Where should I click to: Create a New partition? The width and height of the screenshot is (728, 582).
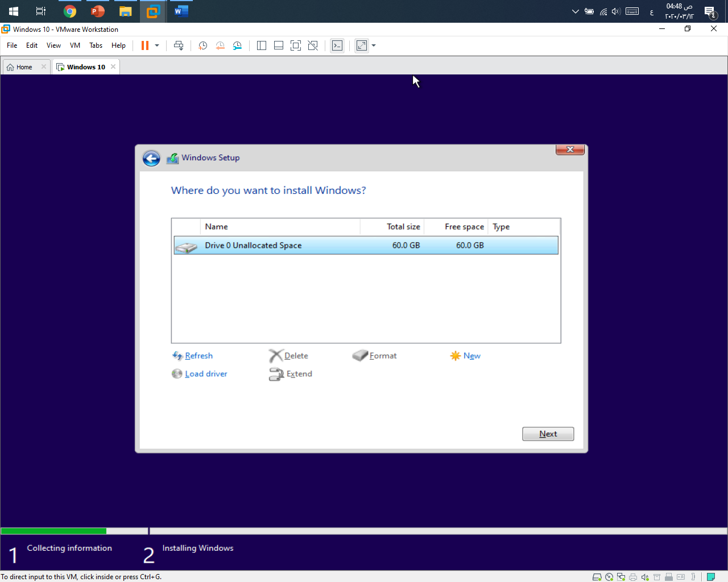coord(465,356)
